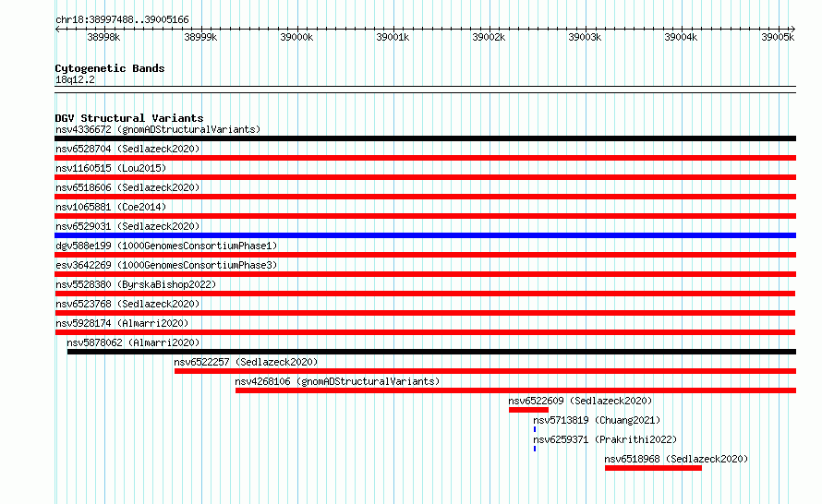Click the red bar under dgv588e199
822x504 pixels.
pos(425,255)
